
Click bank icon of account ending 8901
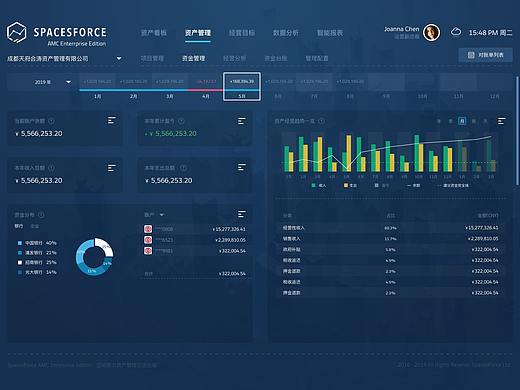pyautogui.click(x=148, y=251)
